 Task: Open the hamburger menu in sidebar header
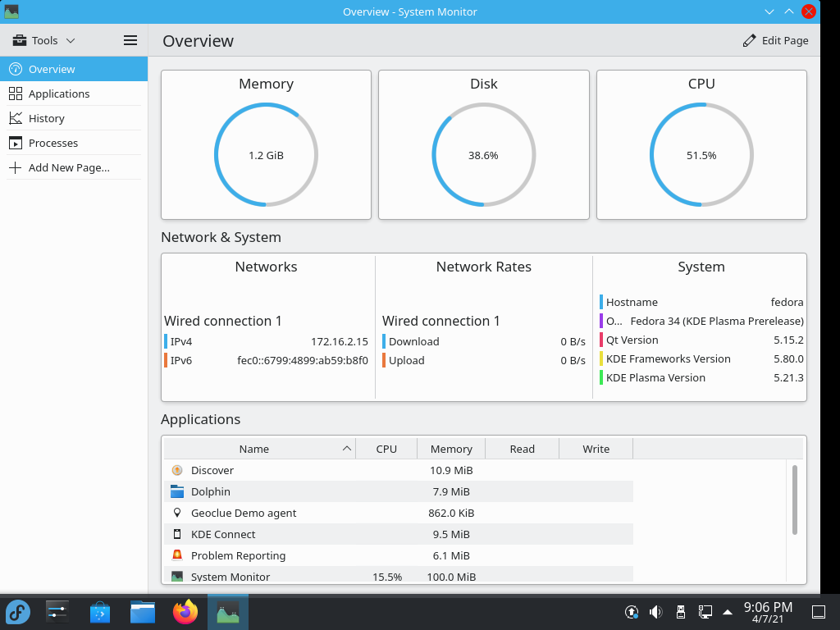pos(130,40)
